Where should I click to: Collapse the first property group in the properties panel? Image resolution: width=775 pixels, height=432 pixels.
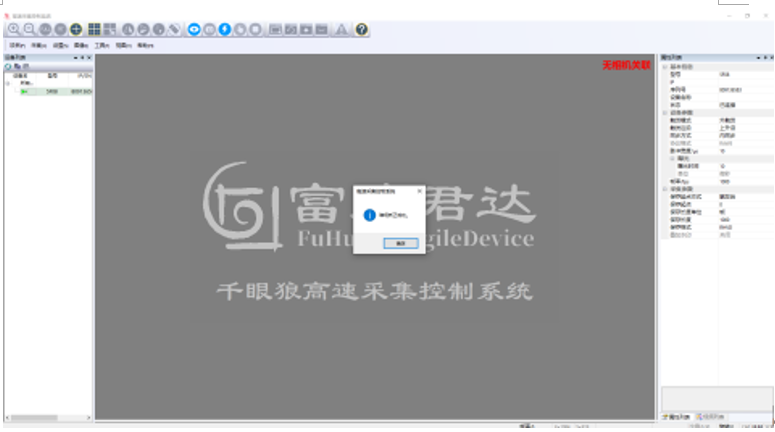[665, 67]
